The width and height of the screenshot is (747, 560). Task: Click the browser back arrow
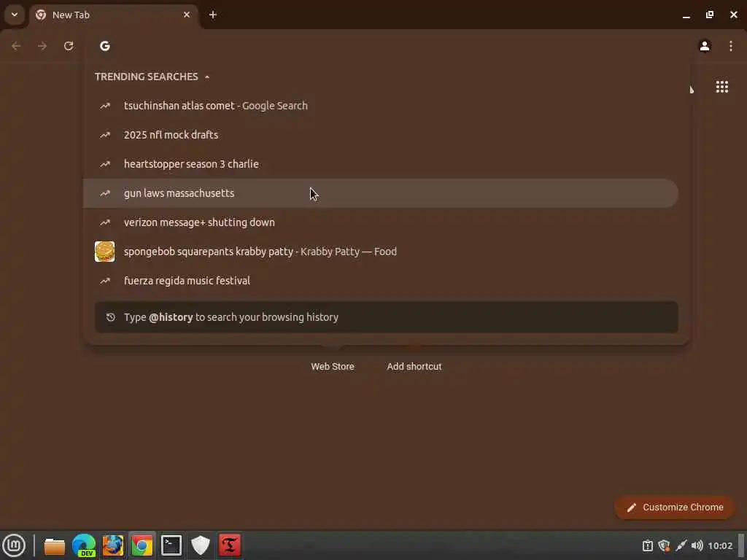coord(16,46)
